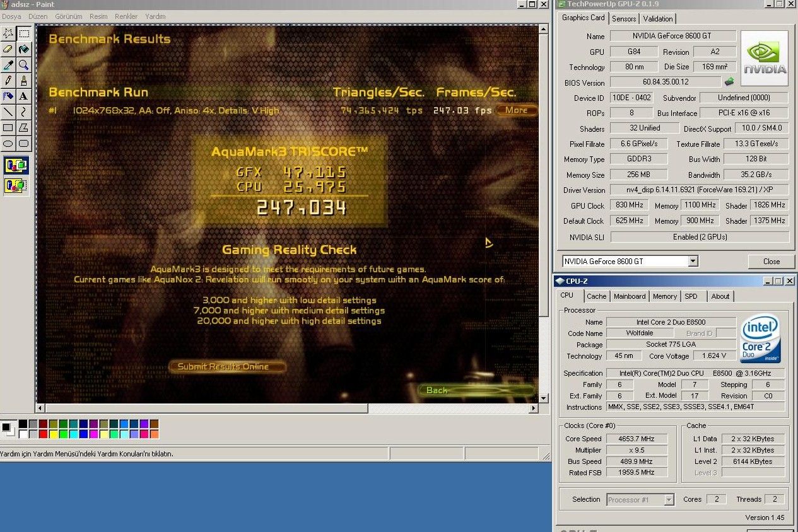Screen dimensions: 798x532
Task: Open the About tab in CPU-Z
Action: (720, 296)
